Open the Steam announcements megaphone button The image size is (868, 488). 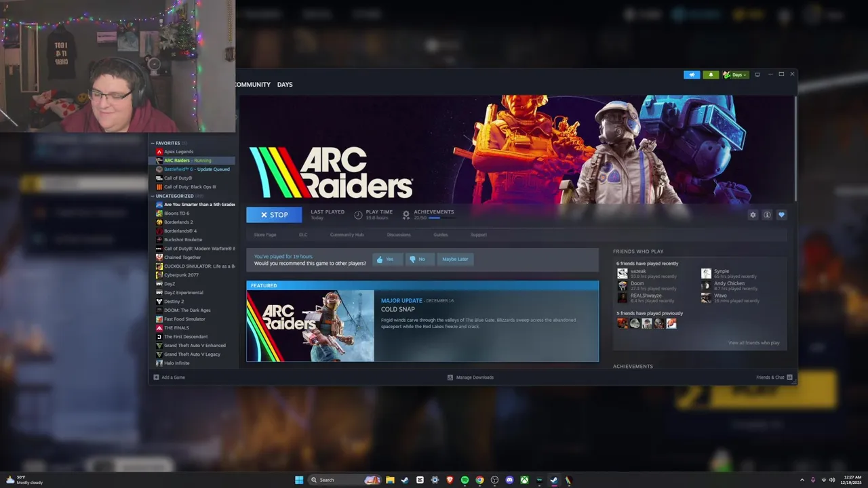point(692,75)
